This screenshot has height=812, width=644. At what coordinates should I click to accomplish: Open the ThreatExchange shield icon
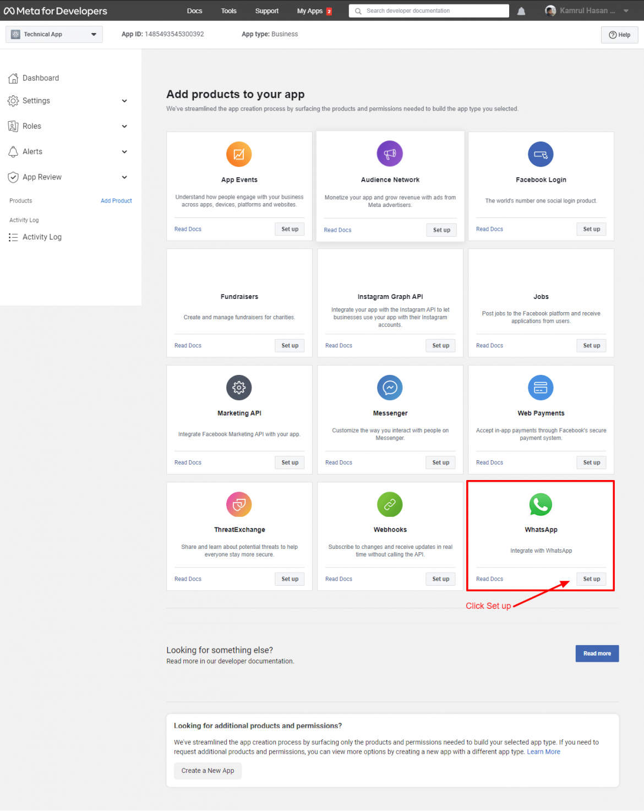(239, 504)
